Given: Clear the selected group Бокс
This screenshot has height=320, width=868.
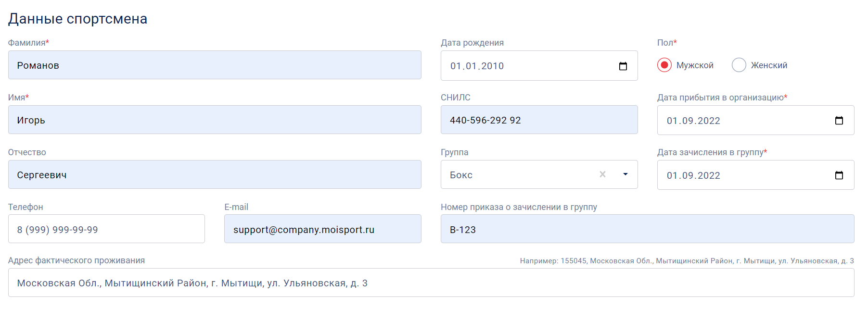Looking at the screenshot, I should pos(602,174).
